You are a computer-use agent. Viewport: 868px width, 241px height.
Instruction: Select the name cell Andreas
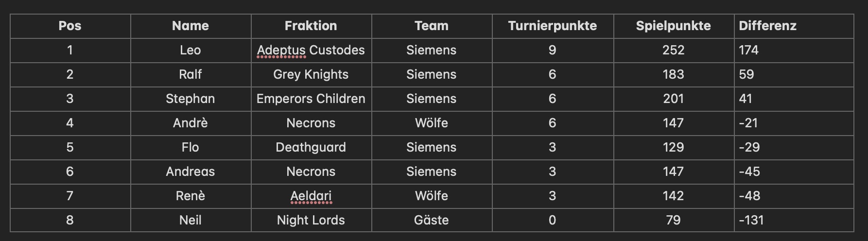[x=191, y=172]
